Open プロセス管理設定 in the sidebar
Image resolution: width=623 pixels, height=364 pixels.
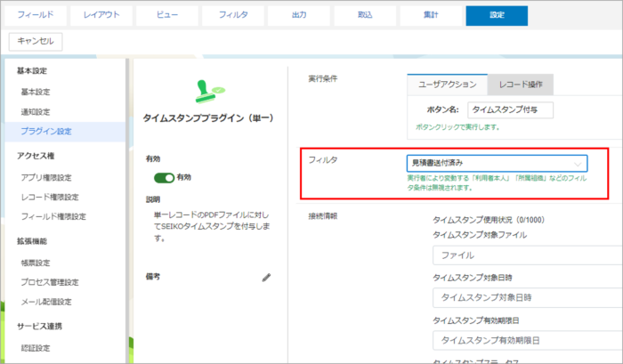(50, 282)
